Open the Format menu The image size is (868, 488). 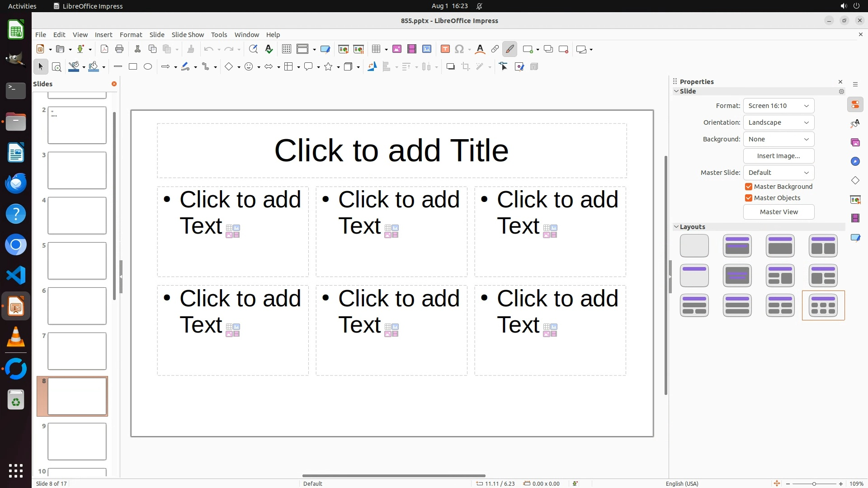(x=131, y=35)
